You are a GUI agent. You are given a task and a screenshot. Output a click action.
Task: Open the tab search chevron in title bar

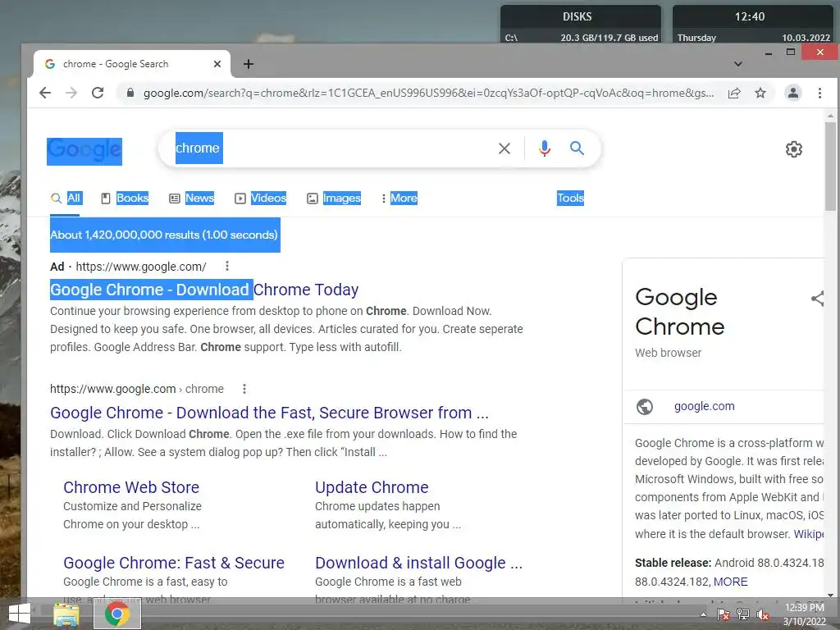[737, 64]
